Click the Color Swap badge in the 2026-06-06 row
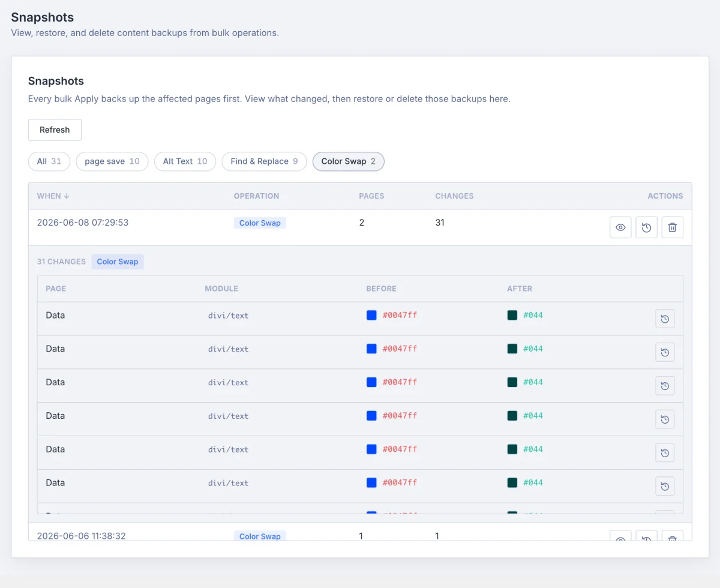Viewport: 720px width, 588px height. click(260, 536)
